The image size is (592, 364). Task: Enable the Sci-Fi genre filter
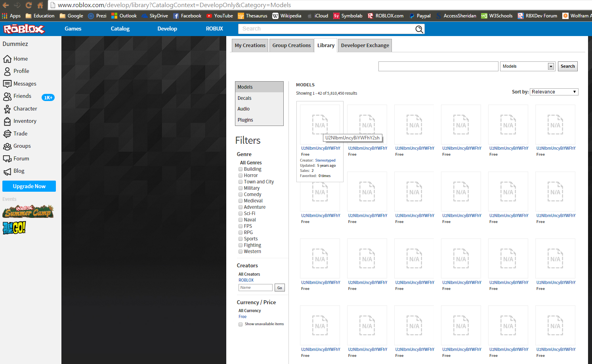[x=241, y=213]
